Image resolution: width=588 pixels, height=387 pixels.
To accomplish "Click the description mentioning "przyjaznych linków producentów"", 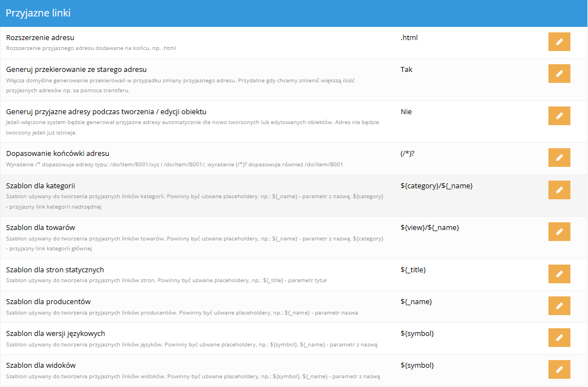I will tap(182, 312).
